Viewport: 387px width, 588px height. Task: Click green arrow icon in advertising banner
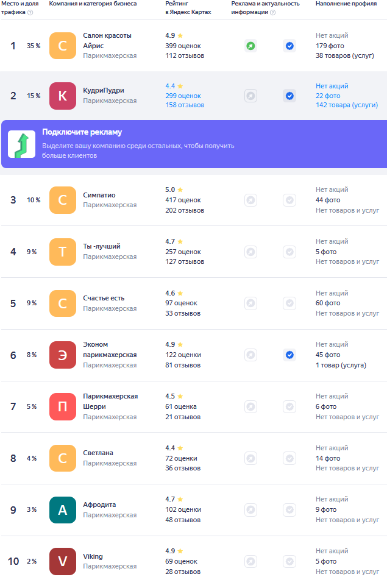coord(21,144)
